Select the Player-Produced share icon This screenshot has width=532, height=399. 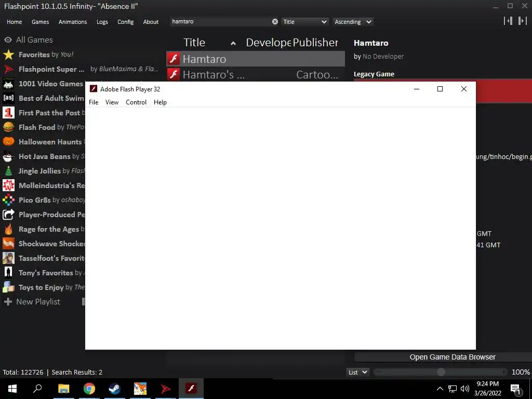coord(8,215)
